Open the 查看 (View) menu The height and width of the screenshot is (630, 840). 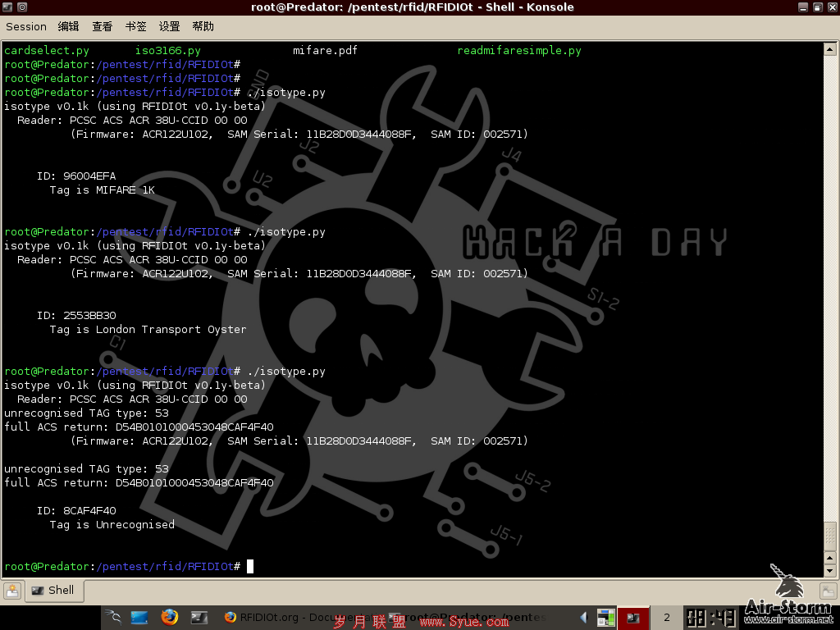pos(102,27)
